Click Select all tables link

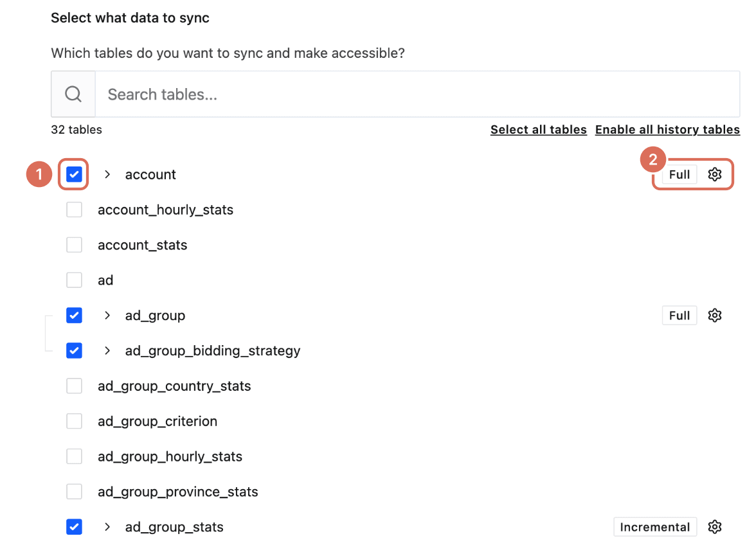[539, 130]
